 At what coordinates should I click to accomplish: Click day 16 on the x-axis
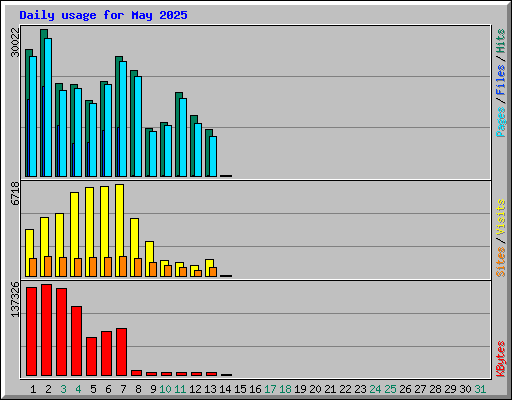pyautogui.click(x=255, y=389)
